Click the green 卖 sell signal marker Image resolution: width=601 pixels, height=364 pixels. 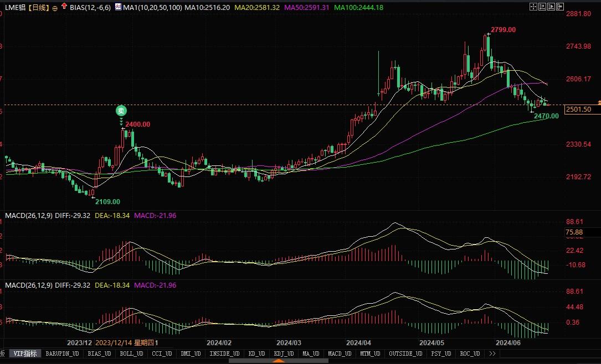click(121, 111)
